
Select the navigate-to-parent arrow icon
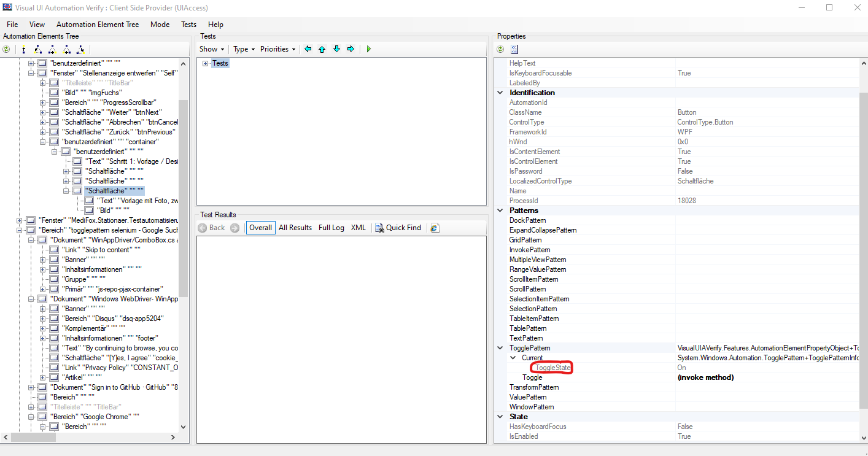pos(23,49)
